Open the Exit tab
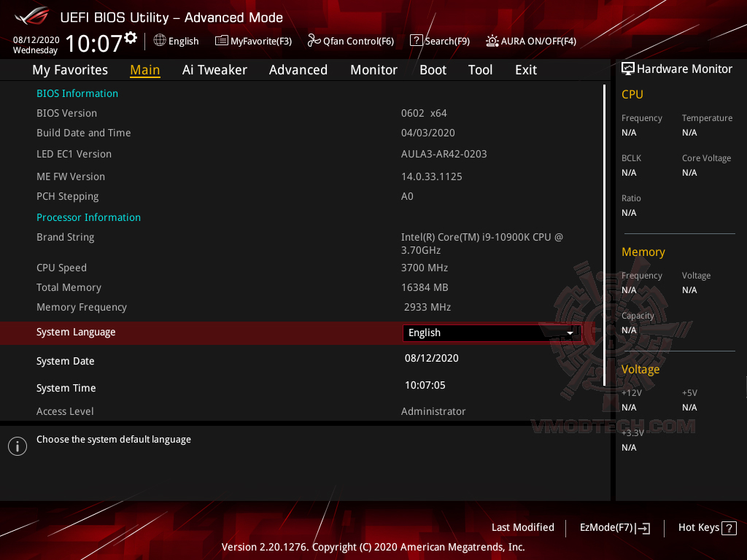This screenshot has height=560, width=747. [526, 70]
